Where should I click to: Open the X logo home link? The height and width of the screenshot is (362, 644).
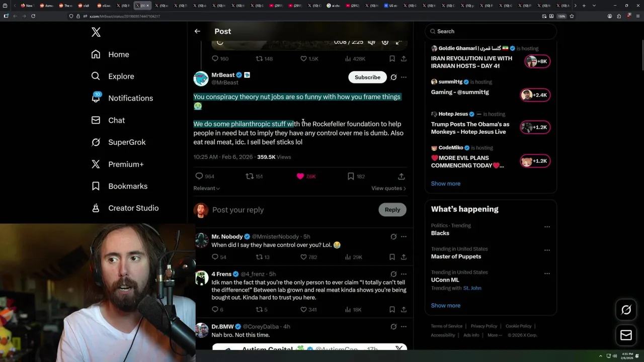(96, 32)
